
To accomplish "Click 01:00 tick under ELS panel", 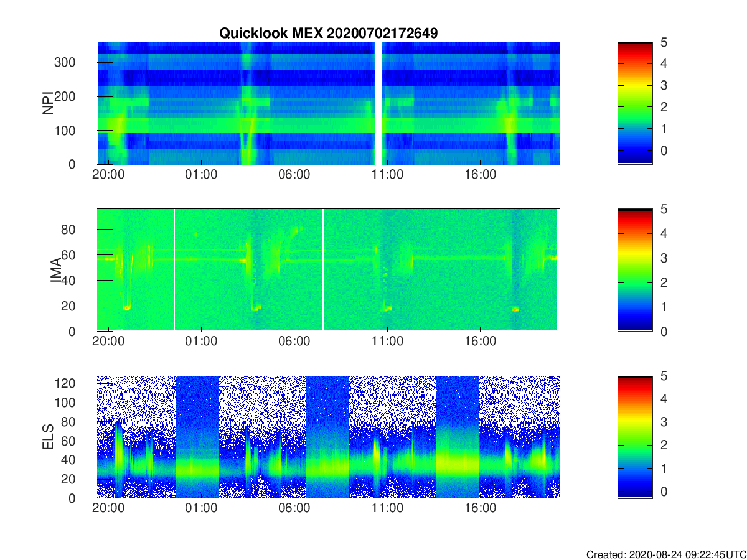I will pos(201,508).
